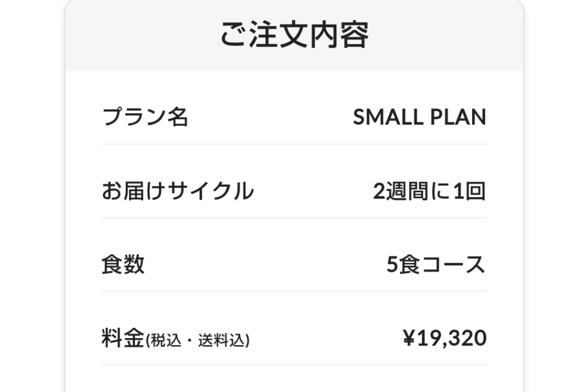Viewport: 588px width, 392px height.
Task: Click the divider line below 料金 row
Action: pyautogui.click(x=294, y=364)
